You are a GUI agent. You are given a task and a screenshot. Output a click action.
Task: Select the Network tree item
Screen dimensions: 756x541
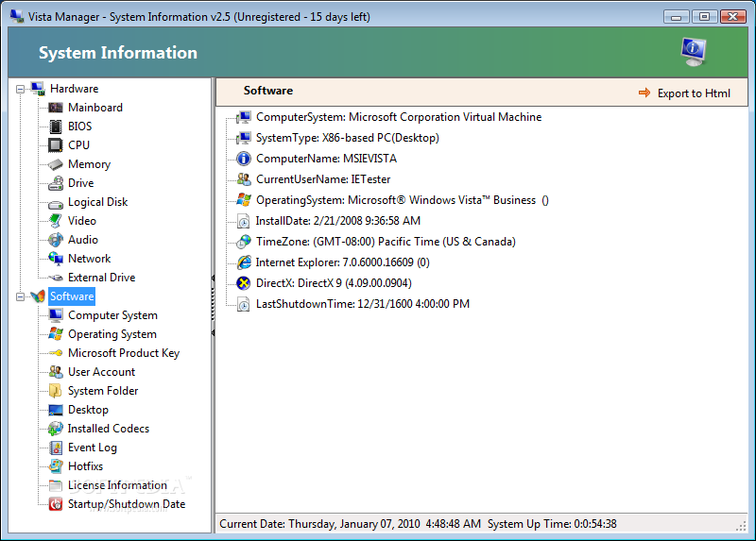[89, 259]
